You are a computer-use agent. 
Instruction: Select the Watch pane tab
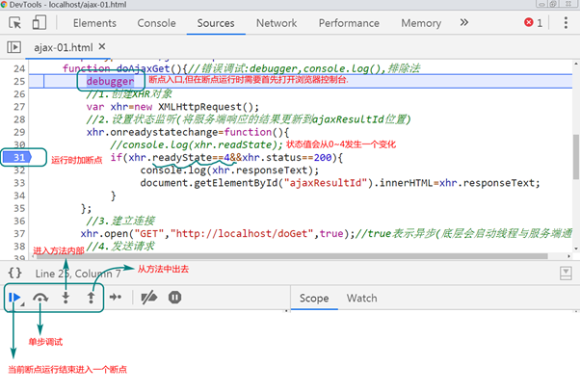click(361, 298)
